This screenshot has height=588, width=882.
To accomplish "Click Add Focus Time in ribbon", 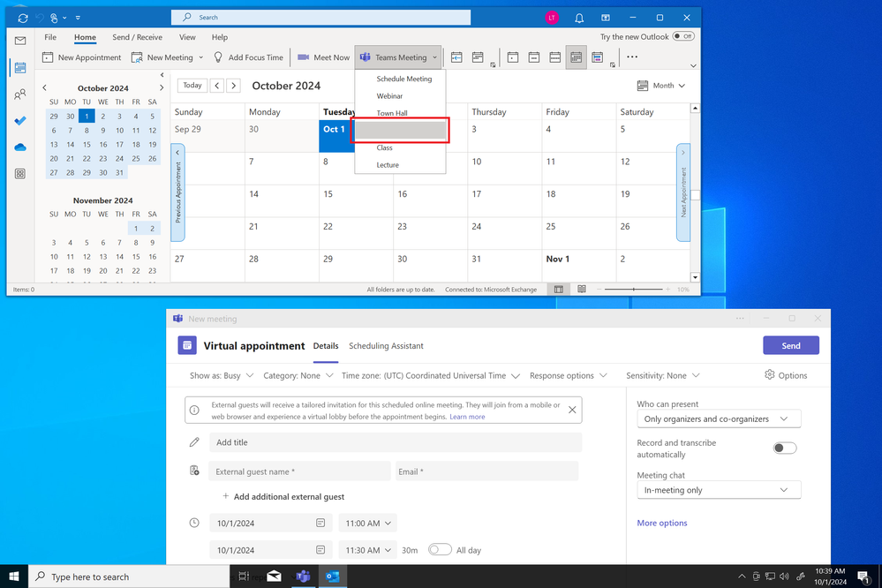I will [x=248, y=57].
